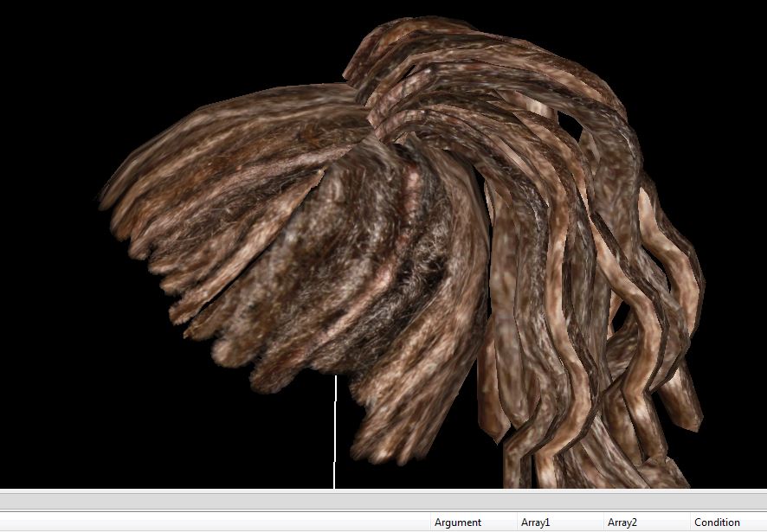
Task: Click the gray splitter bar below the viewport
Action: [383, 500]
